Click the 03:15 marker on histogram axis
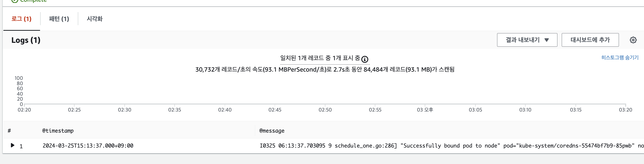This screenshot has width=644, height=164. coord(575,110)
